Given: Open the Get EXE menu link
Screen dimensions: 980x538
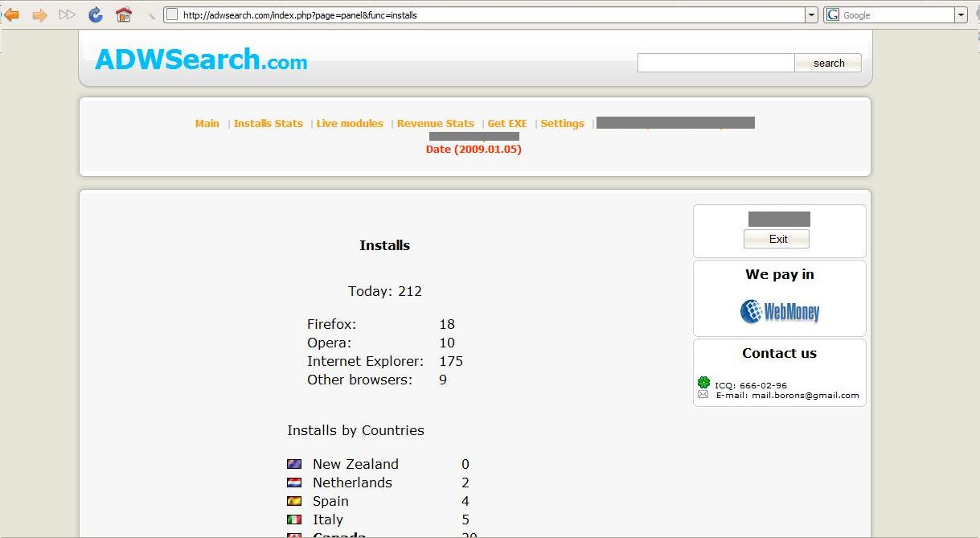Looking at the screenshot, I should coord(507,123).
